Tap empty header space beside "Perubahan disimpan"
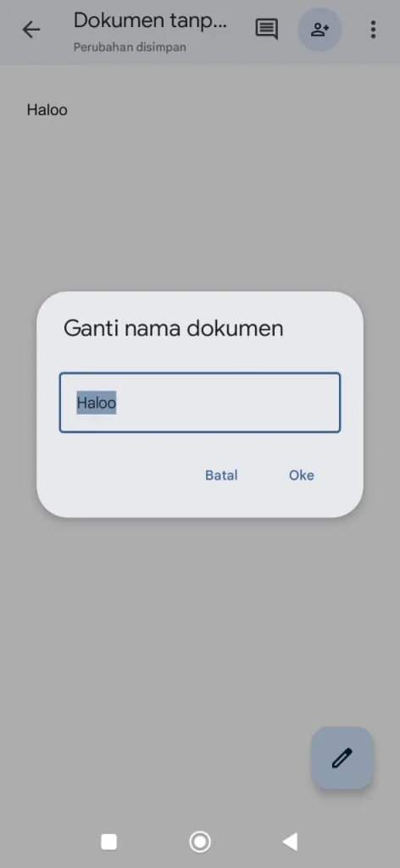The image size is (400, 868). 219,47
